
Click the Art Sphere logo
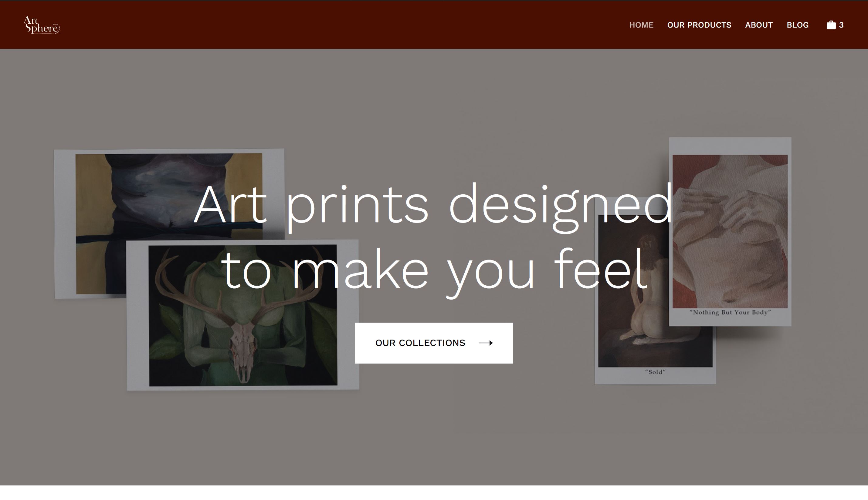click(41, 25)
